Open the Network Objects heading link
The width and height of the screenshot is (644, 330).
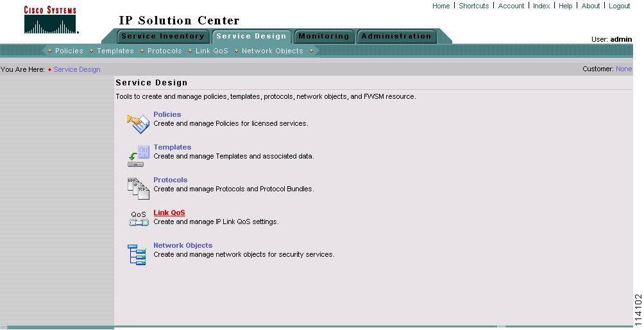pyautogui.click(x=183, y=245)
